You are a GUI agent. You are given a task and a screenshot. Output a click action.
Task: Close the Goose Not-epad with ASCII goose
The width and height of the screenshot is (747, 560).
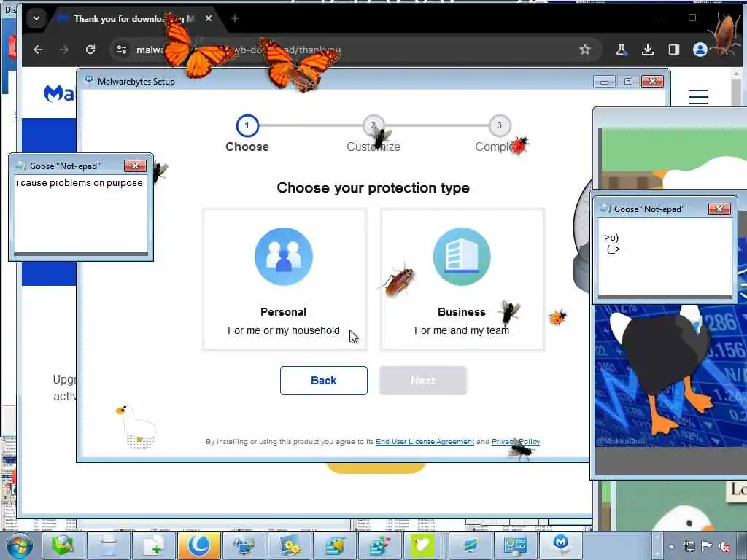719,209
